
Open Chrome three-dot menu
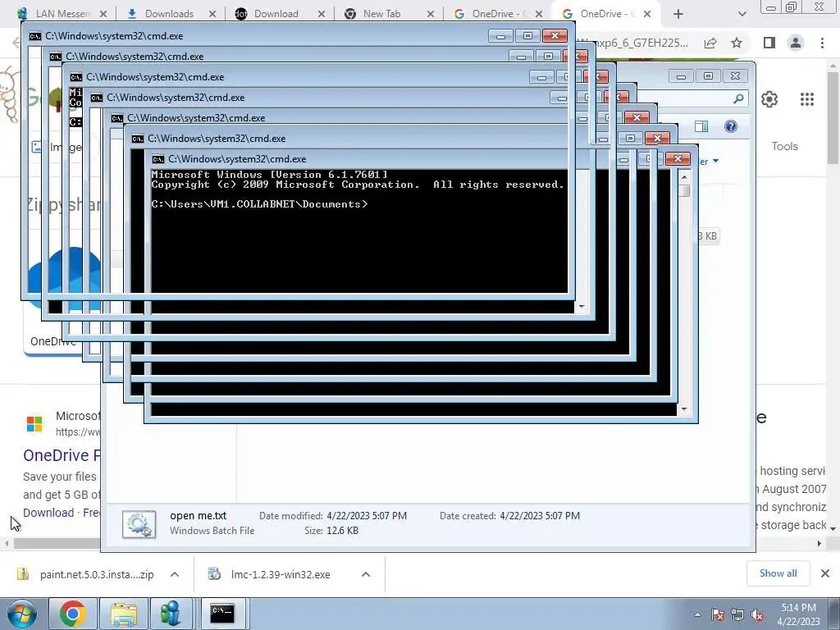tap(822, 43)
